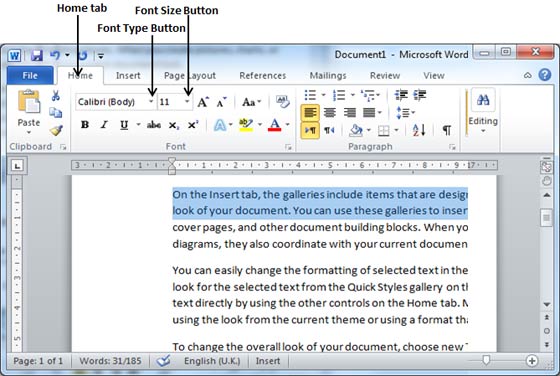Screen dimensions: 560x376
Task: Expand font color dropdown arrow
Action: pyautogui.click(x=288, y=125)
